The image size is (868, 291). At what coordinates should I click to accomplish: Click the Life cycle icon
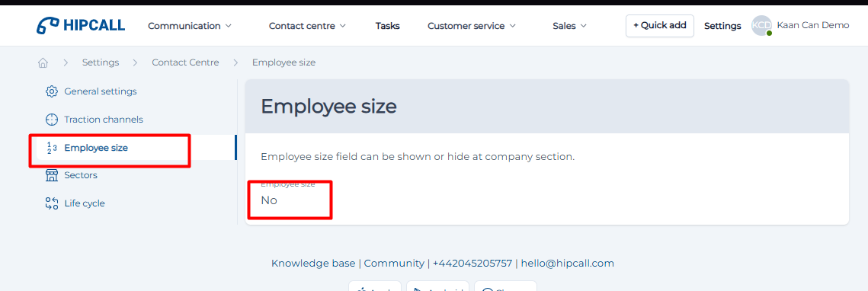click(x=52, y=203)
